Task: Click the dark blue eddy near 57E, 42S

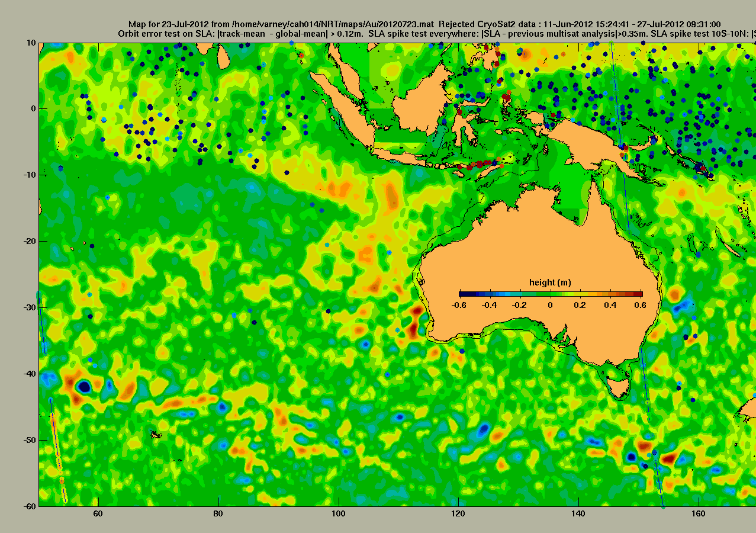Action: (84, 387)
